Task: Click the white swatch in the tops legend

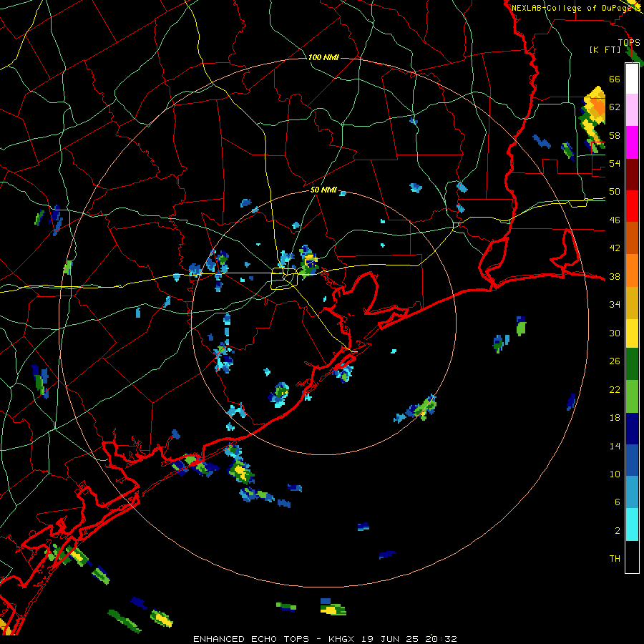Action: (632, 79)
